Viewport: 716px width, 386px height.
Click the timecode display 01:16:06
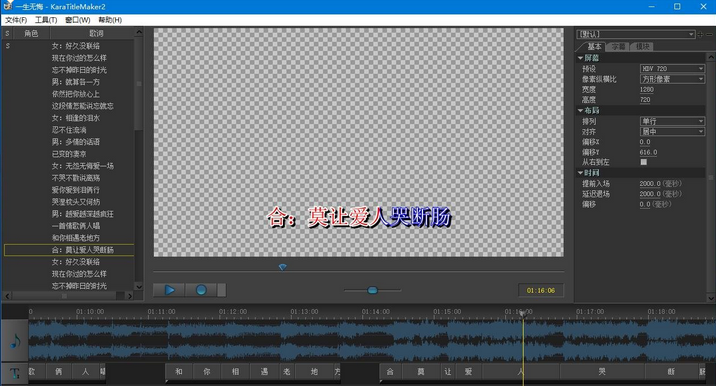[541, 291]
